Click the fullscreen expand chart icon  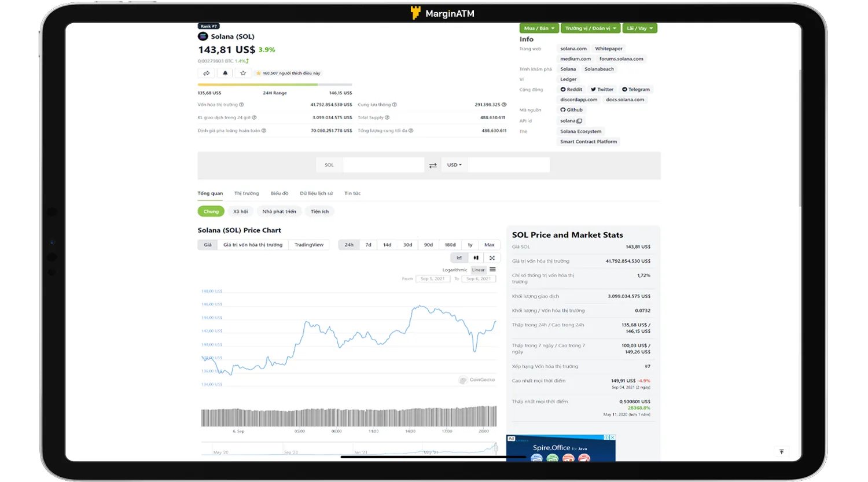pyautogui.click(x=492, y=257)
